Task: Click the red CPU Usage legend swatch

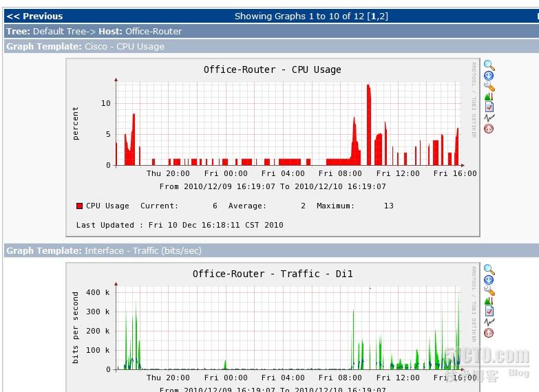Action: (79, 206)
